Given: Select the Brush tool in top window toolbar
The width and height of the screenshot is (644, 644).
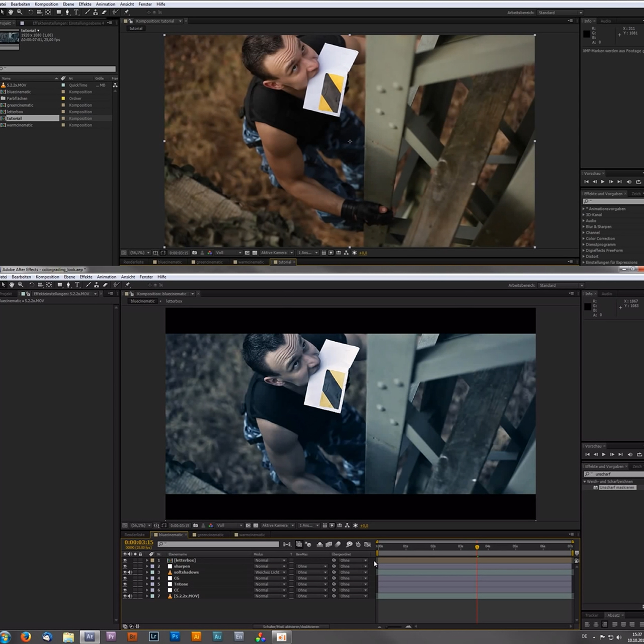Looking at the screenshot, I should coord(87,12).
